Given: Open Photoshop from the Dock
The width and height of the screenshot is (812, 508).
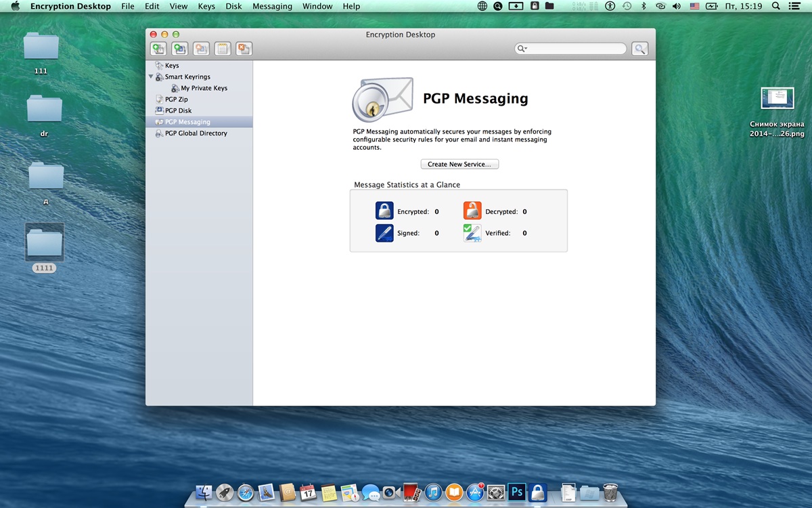Looking at the screenshot, I should tap(517, 492).
